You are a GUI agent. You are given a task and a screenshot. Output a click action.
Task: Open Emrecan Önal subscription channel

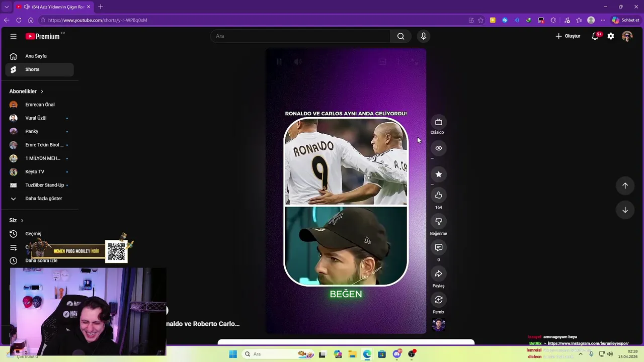[x=39, y=105]
